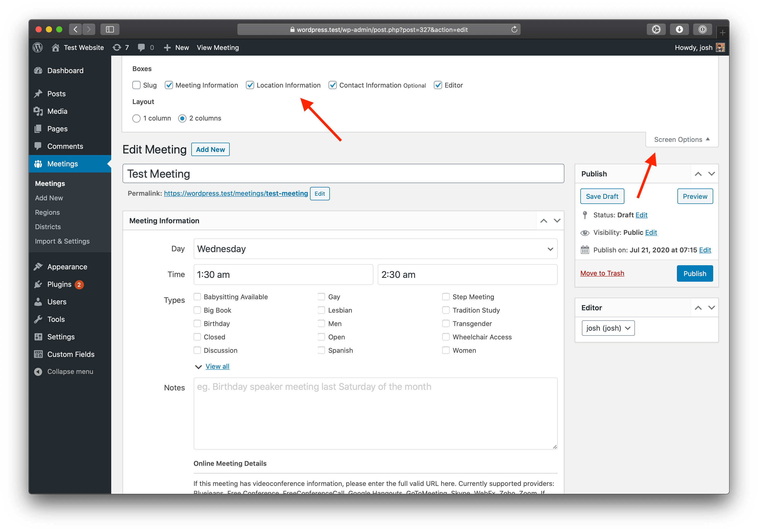Click the blue Publish button
The height and width of the screenshot is (532, 758).
pyautogui.click(x=694, y=273)
